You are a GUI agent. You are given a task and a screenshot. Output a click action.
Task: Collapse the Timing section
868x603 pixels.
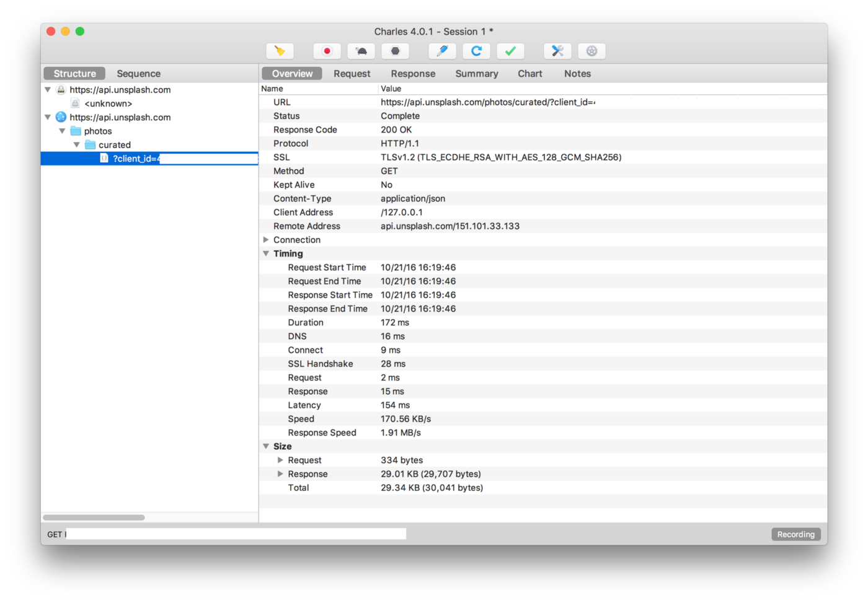tap(266, 253)
